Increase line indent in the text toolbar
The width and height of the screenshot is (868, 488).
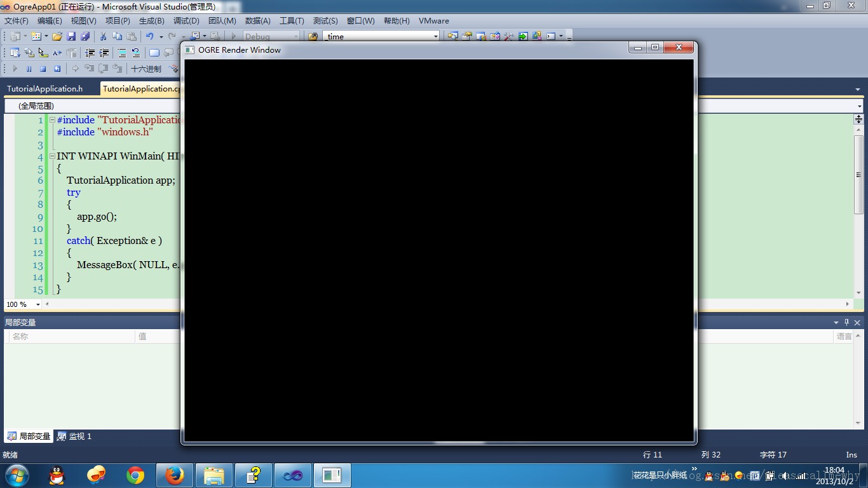pos(104,53)
